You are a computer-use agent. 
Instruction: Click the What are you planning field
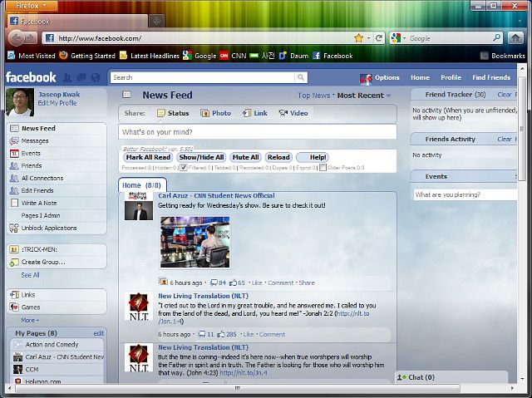pyautogui.click(x=465, y=194)
